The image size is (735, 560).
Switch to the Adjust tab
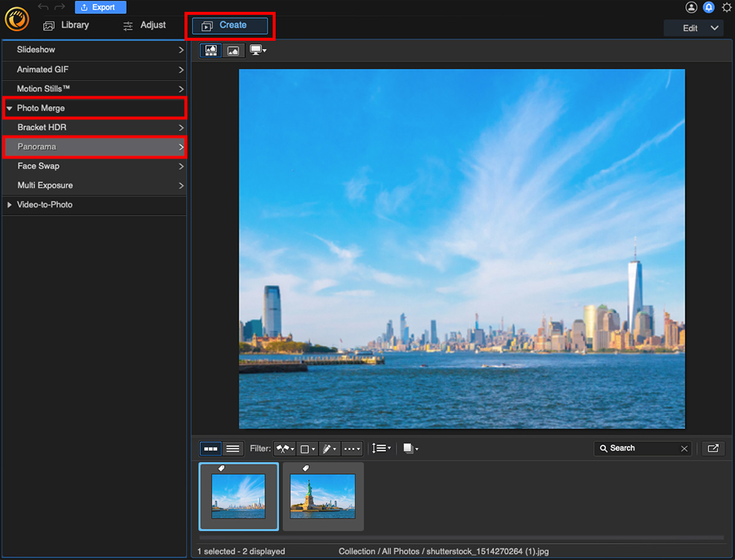click(144, 25)
